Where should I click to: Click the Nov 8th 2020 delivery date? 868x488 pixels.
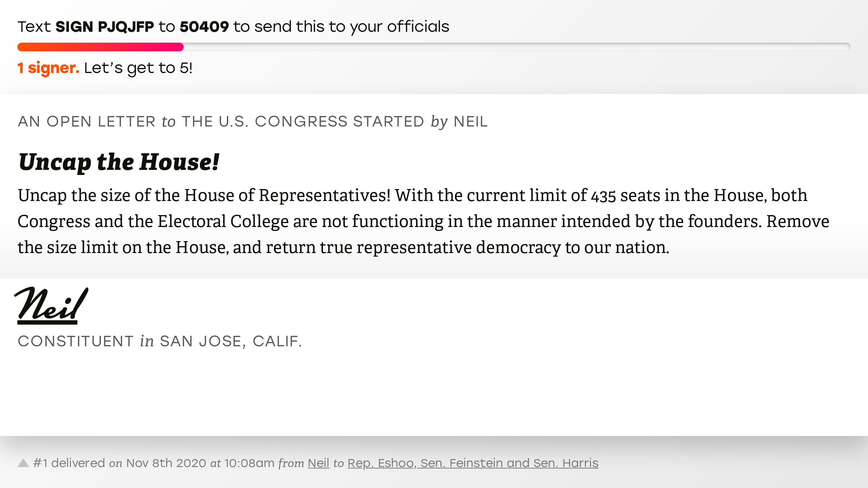click(x=166, y=463)
